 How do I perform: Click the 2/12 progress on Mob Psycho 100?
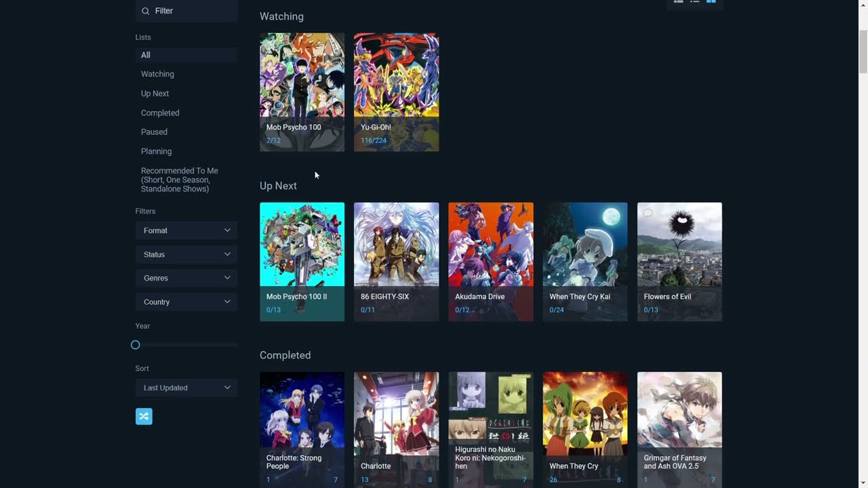click(x=273, y=141)
